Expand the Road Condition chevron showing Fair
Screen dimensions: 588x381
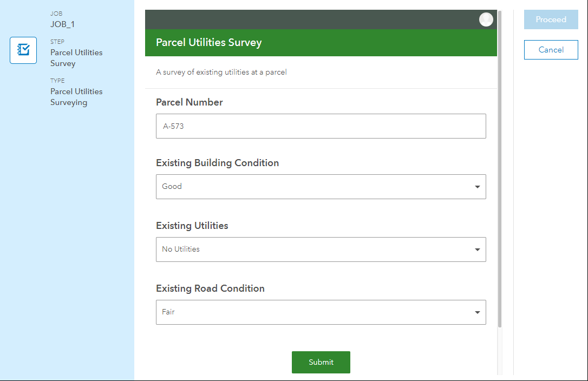477,312
